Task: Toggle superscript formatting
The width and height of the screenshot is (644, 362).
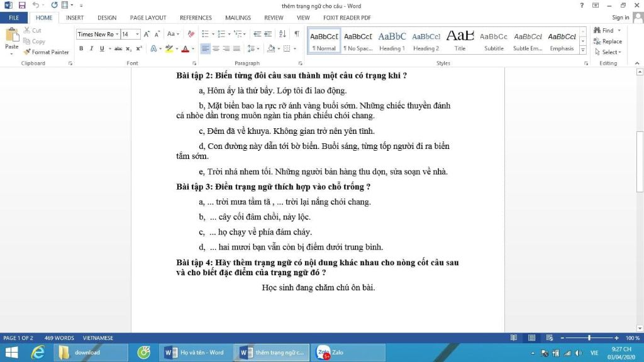Action: (x=139, y=48)
